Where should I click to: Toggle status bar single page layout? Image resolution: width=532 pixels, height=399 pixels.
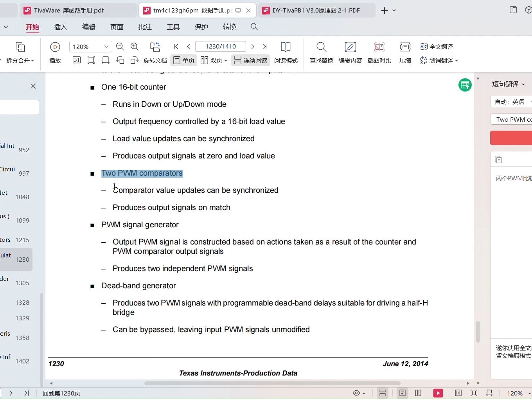403,393
